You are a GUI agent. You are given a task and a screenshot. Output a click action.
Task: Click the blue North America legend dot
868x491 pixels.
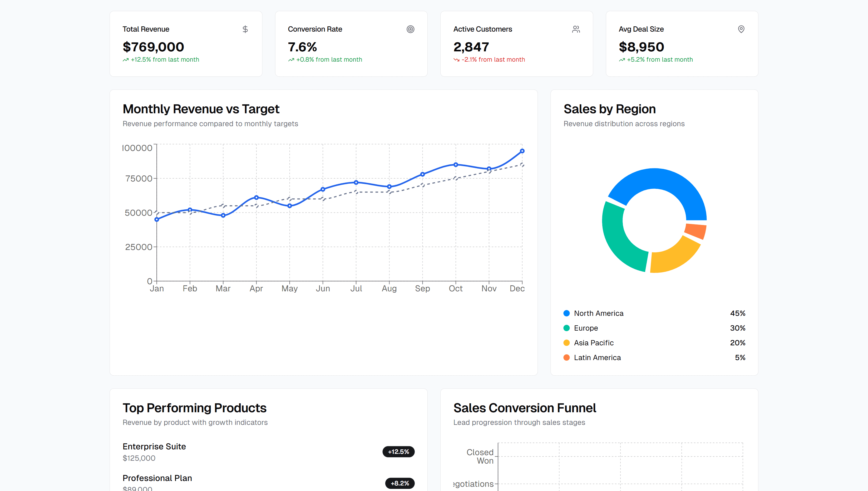567,313
